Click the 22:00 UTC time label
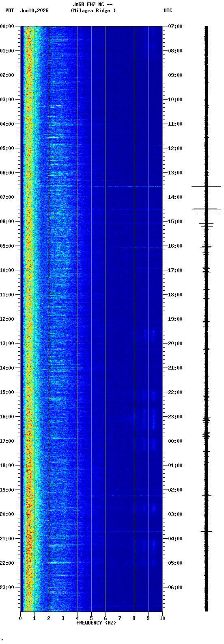The height and width of the screenshot is (644, 224). (x=175, y=392)
